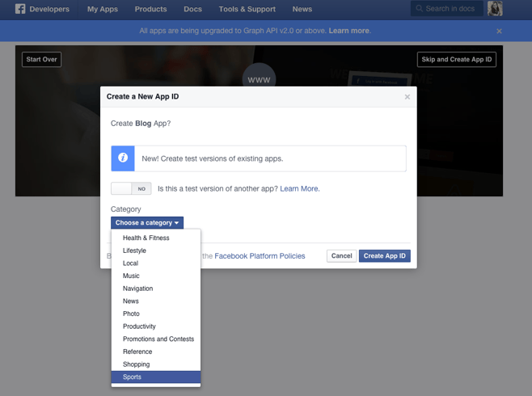Screen dimensions: 532x396
Task: Click the Facebook logo icon
Action: click(x=20, y=9)
